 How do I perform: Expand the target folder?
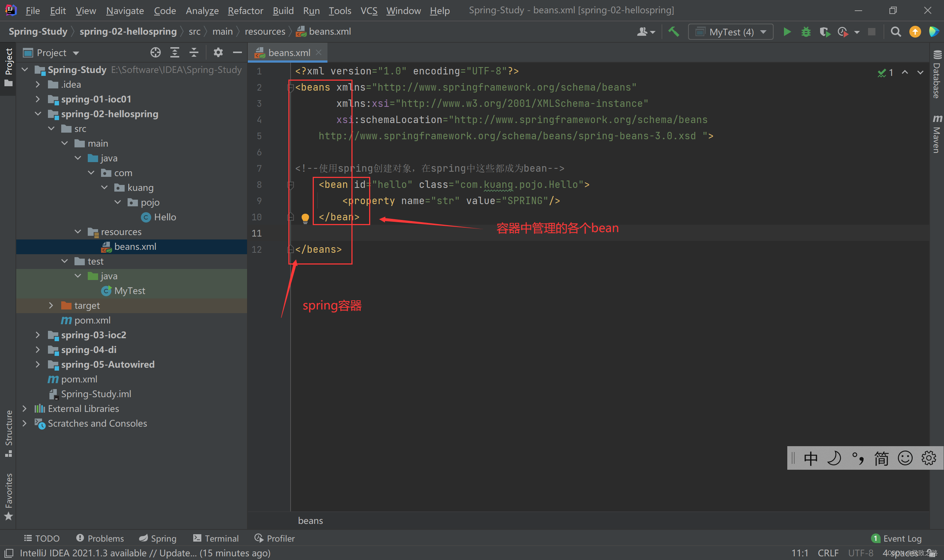coord(51,305)
